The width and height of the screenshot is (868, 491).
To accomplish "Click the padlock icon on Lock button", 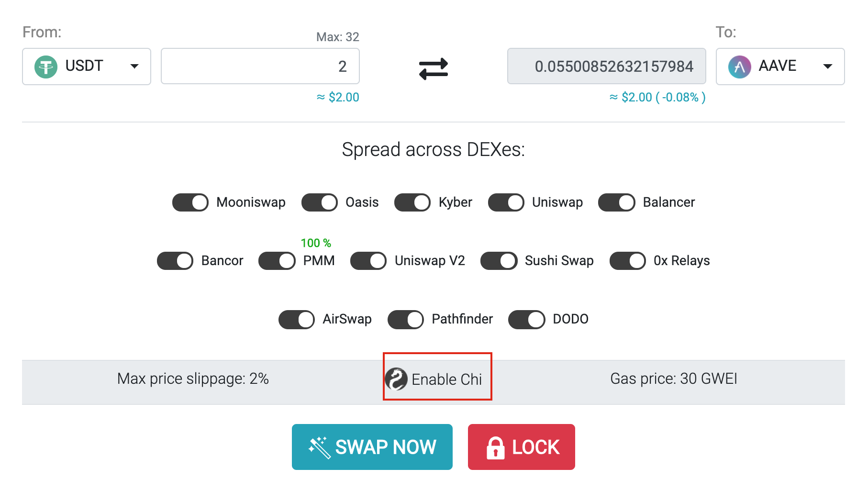I will click(x=496, y=447).
